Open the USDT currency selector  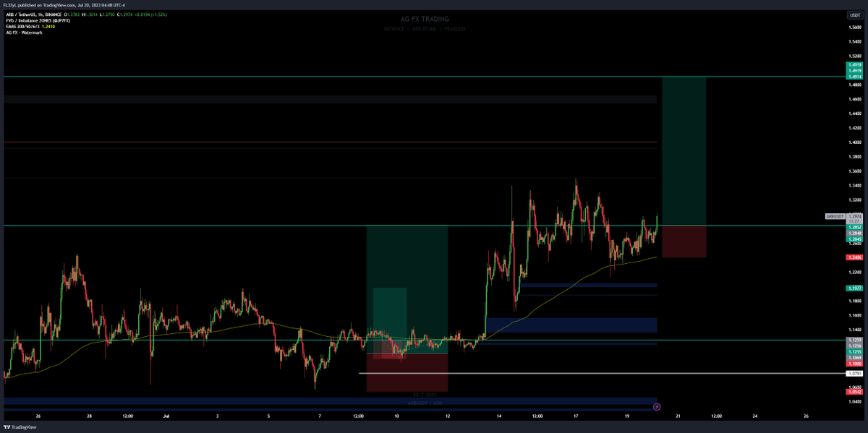click(x=854, y=15)
